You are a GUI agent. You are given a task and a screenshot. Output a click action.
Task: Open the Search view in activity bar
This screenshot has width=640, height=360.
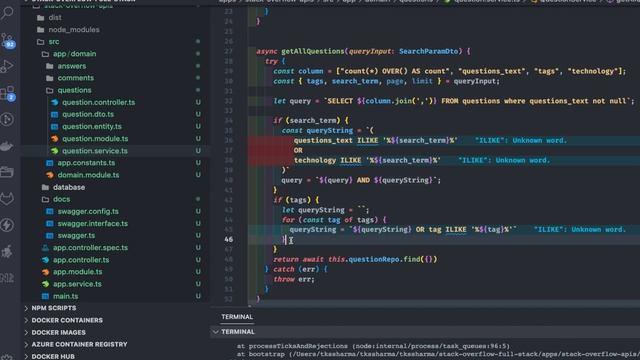coord(7,13)
